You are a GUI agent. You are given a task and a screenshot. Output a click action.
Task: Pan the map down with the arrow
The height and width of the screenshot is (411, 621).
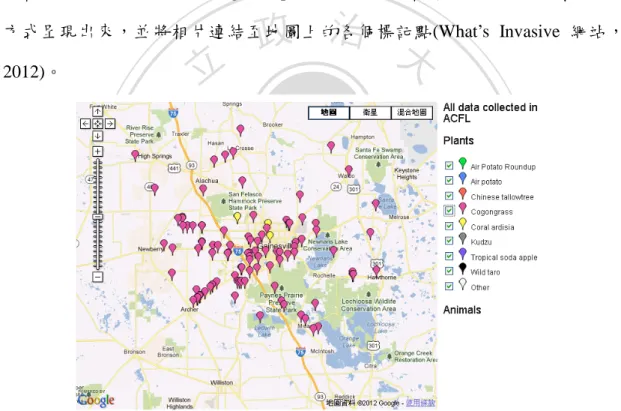click(x=97, y=136)
